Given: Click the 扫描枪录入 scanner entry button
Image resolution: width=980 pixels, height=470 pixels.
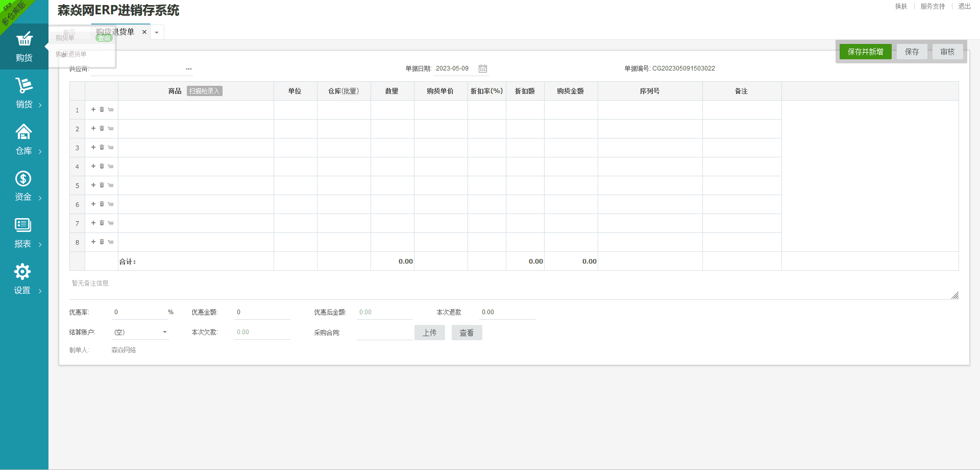Looking at the screenshot, I should 205,91.
